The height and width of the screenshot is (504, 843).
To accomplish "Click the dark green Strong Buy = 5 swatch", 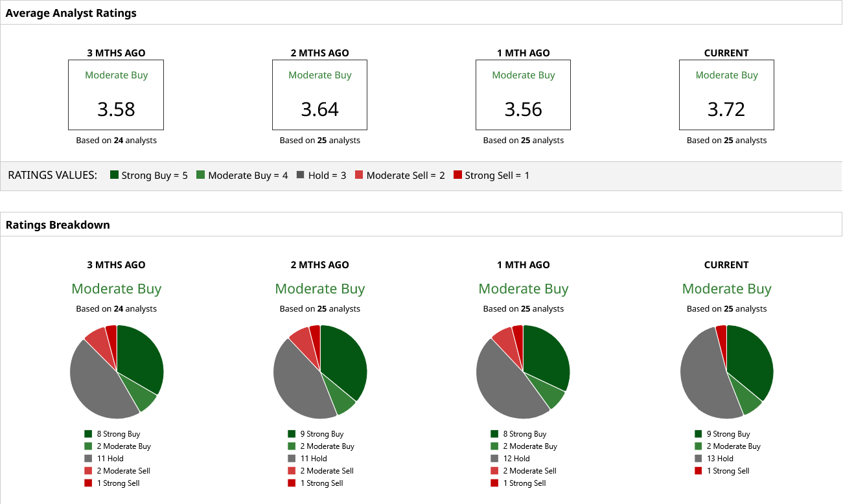I will click(115, 175).
